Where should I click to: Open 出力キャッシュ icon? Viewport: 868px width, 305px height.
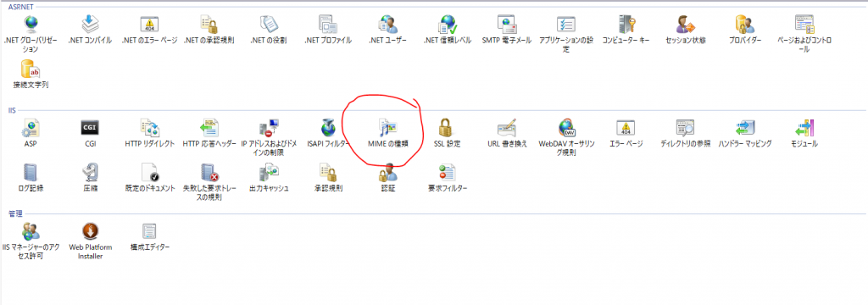269,172
